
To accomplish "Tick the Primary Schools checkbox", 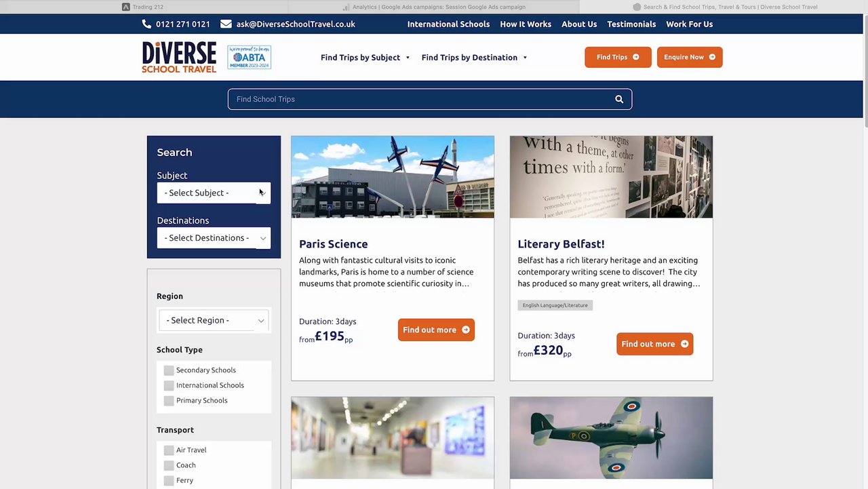I will point(169,401).
